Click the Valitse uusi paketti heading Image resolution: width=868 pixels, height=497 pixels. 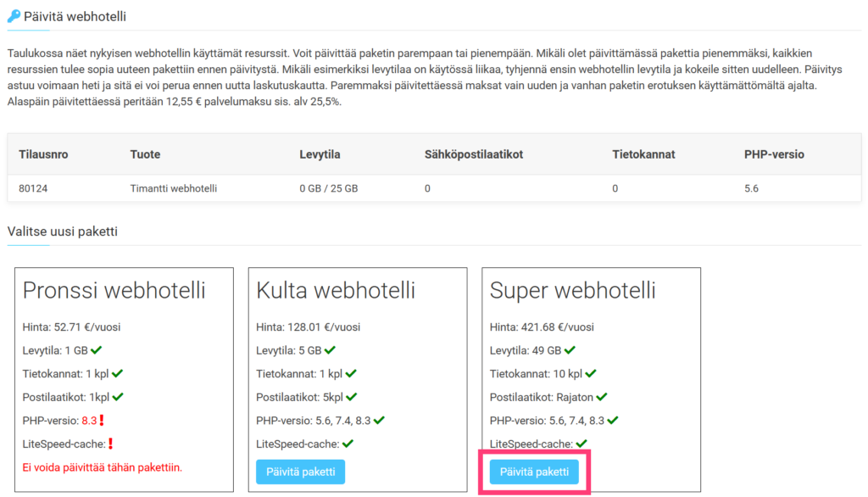(63, 232)
